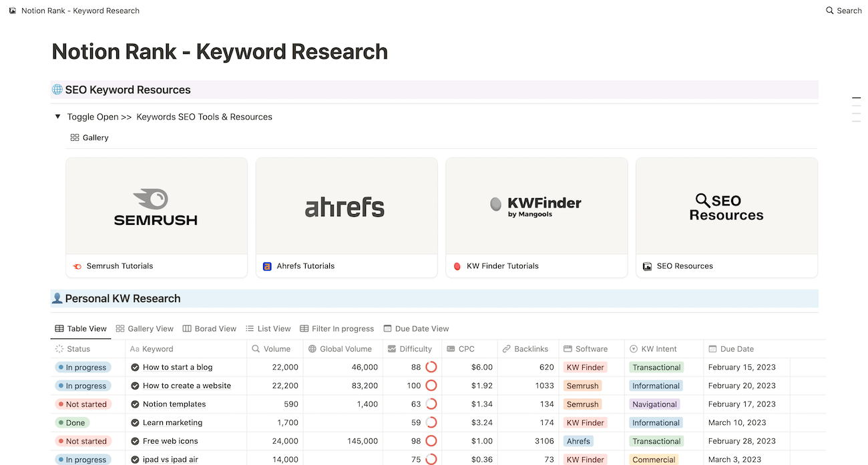
Task: Click the page icon beside Notion Rank breadcrumb
Action: (x=13, y=11)
